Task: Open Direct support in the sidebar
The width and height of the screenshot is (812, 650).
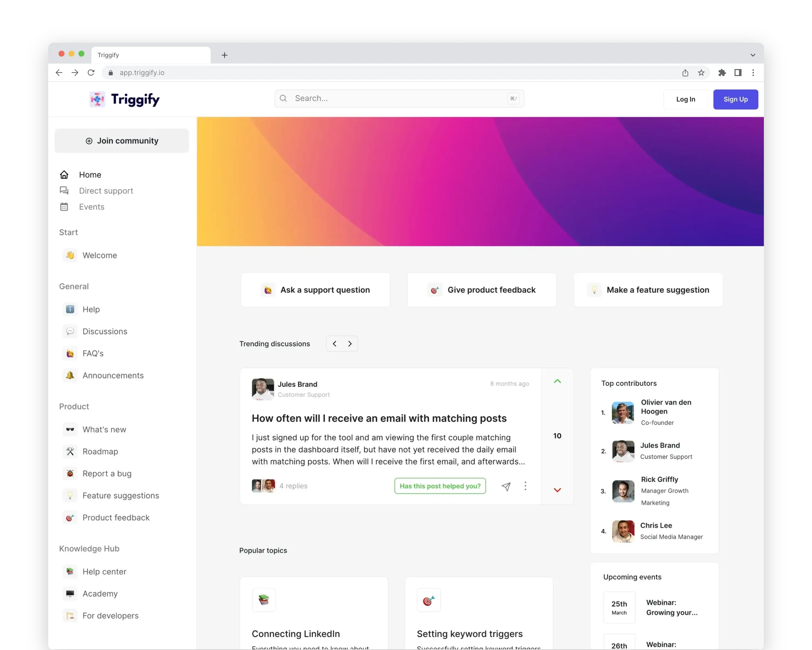Action: coord(106,191)
